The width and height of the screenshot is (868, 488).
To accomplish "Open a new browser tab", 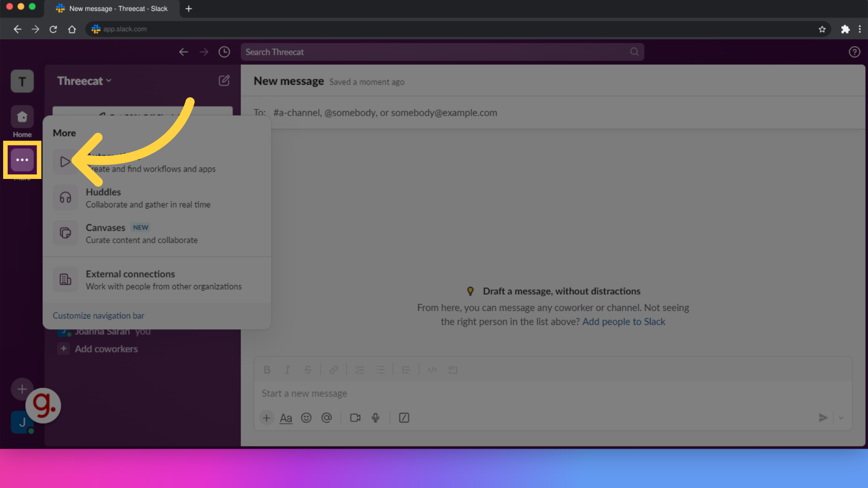I will point(189,9).
